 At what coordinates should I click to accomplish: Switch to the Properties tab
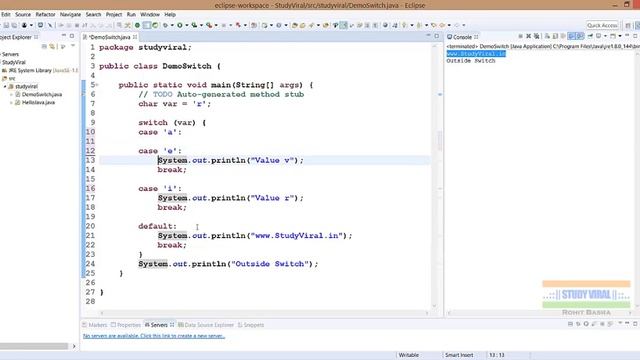coord(126,325)
